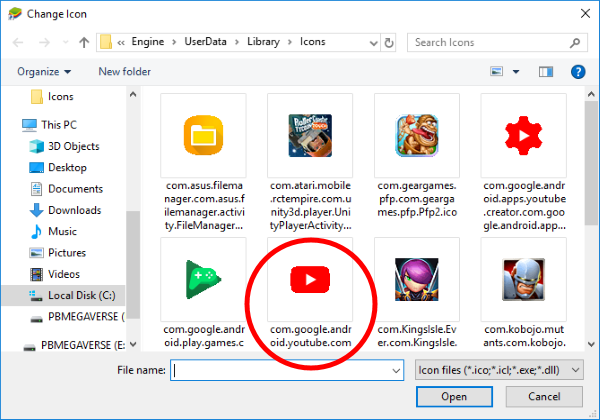Select the geargames Pfp2.ico caveman icon

(417, 135)
